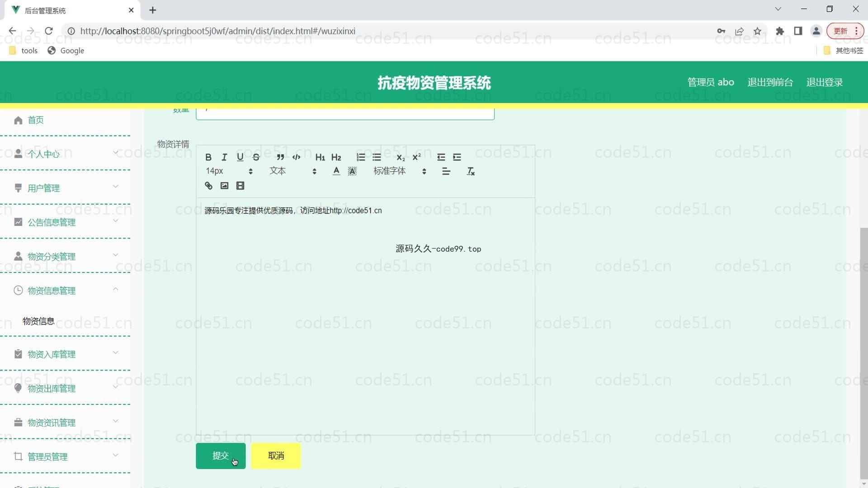The height and width of the screenshot is (488, 868).
Task: Click the 更新 browser update button
Action: (845, 31)
